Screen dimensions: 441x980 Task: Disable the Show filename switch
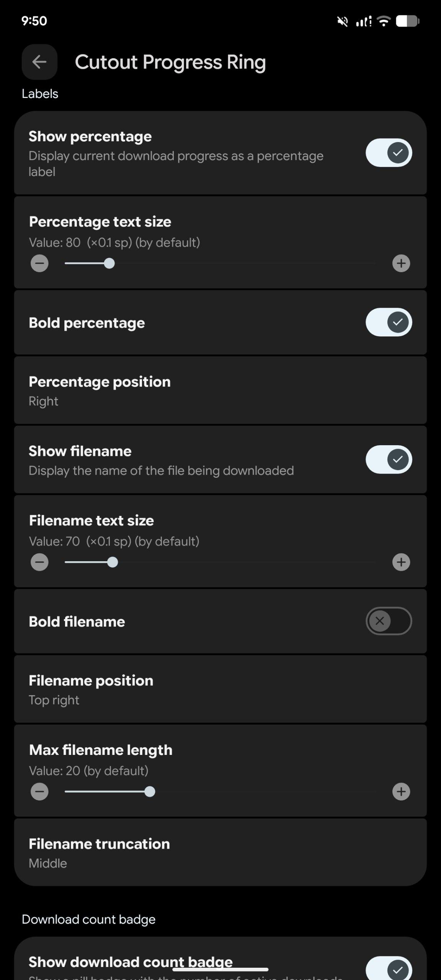tap(389, 459)
